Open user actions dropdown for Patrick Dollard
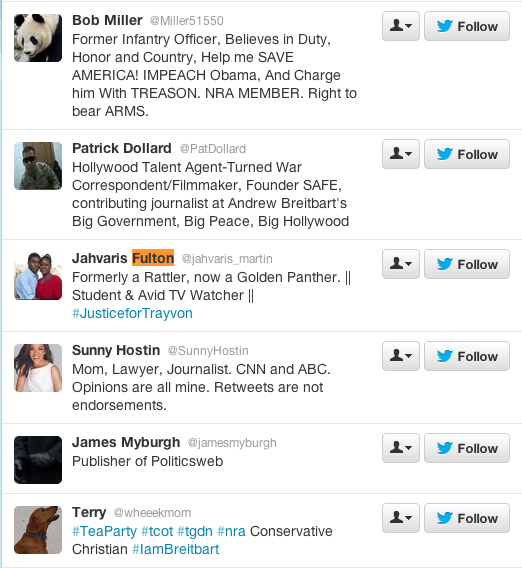 (401, 154)
